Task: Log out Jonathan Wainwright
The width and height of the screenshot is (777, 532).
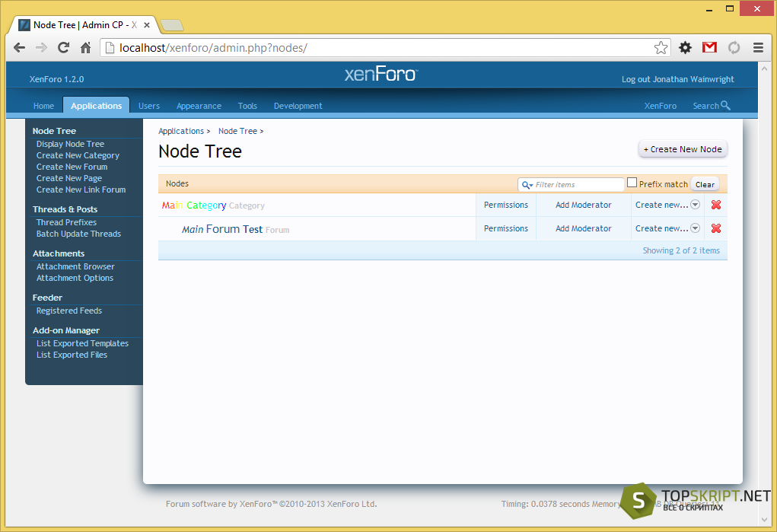Action: coord(678,79)
